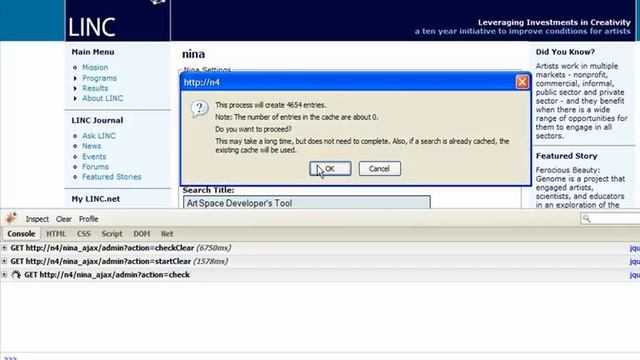Expand the startClear GET request
The width and height of the screenshot is (640, 360).
click(x=4, y=261)
